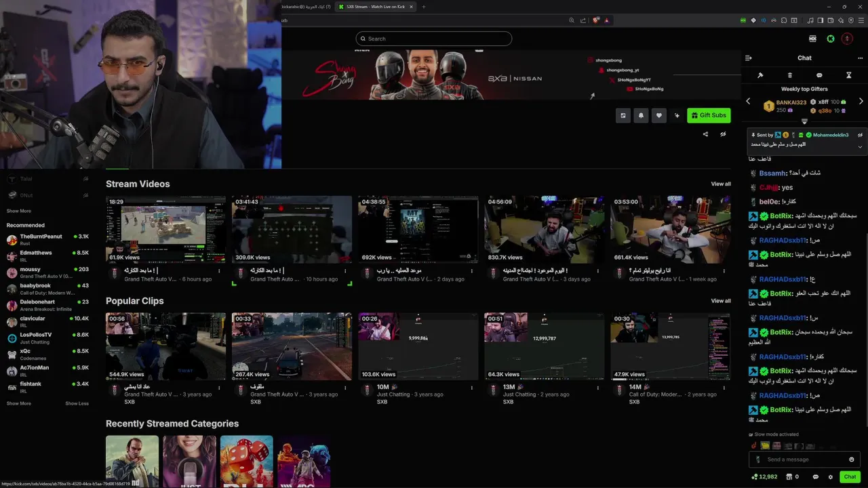The width and height of the screenshot is (868, 488).
Task: Open xQc recommended channel
Action: pos(47,354)
